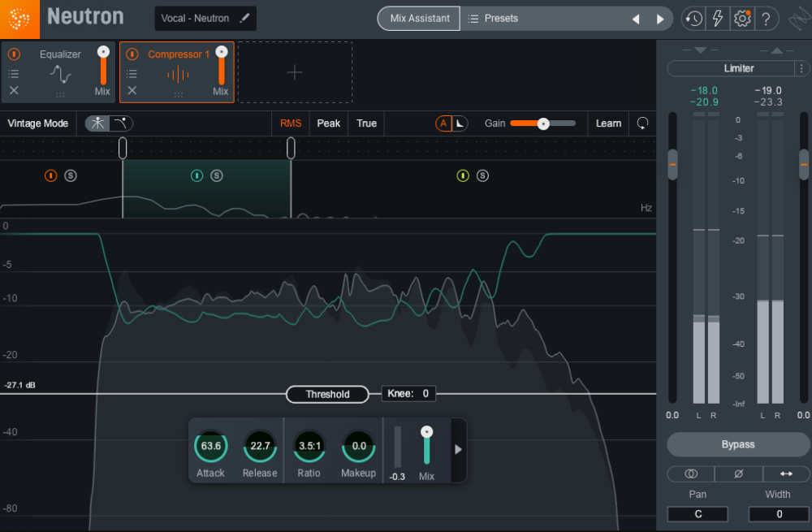Bypass the low band orange power icon
Screen dimensions: 812x532
pos(50,175)
